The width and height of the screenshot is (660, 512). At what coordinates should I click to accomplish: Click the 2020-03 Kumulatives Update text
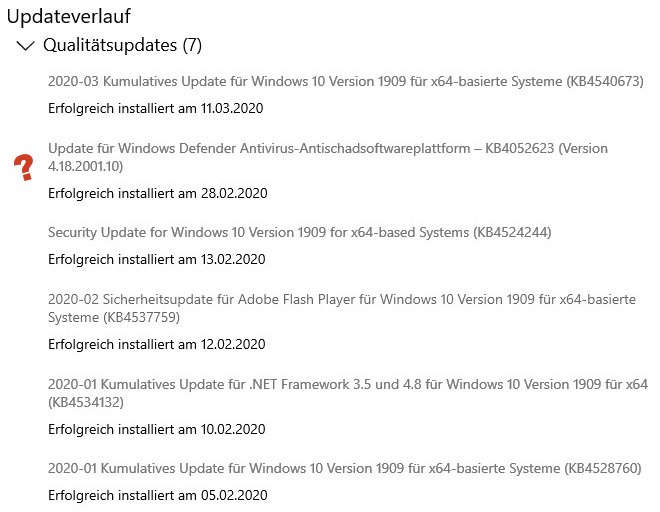[148, 81]
